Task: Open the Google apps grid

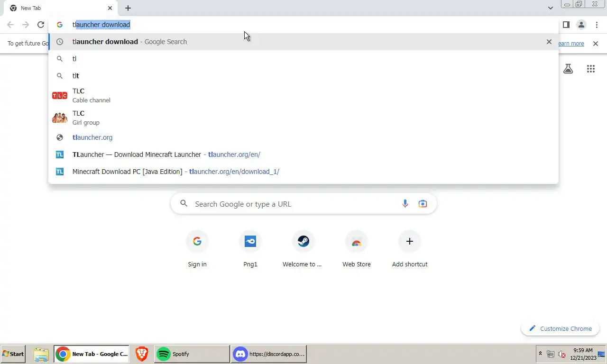Action: (x=591, y=69)
